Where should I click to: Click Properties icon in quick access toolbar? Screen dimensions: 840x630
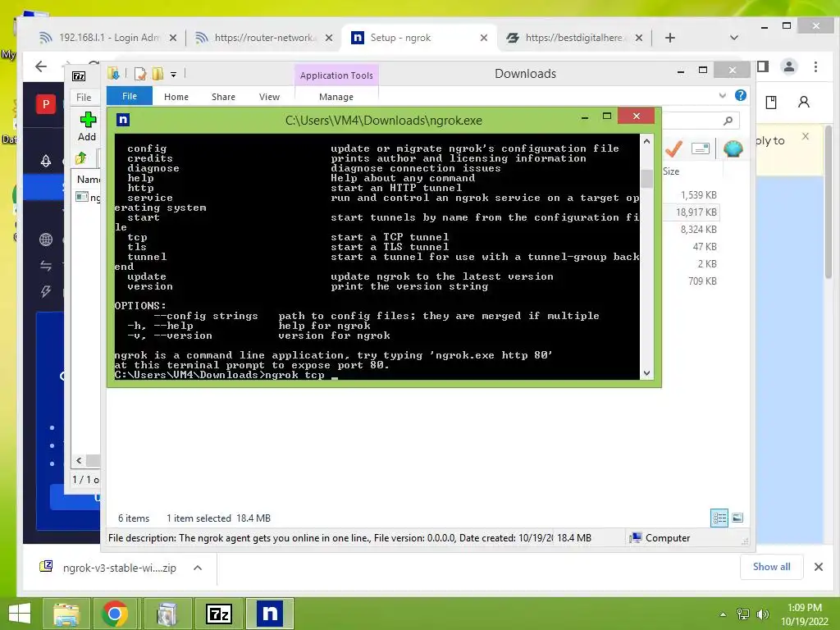click(x=140, y=73)
